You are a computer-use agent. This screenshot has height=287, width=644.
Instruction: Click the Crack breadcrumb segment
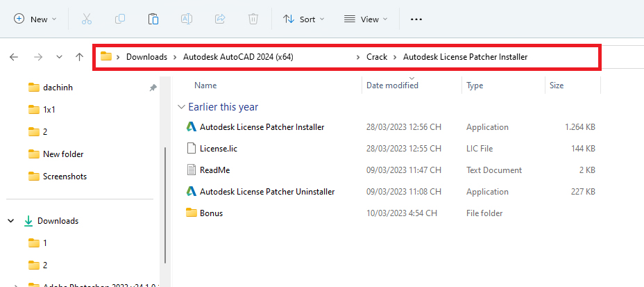(x=377, y=57)
